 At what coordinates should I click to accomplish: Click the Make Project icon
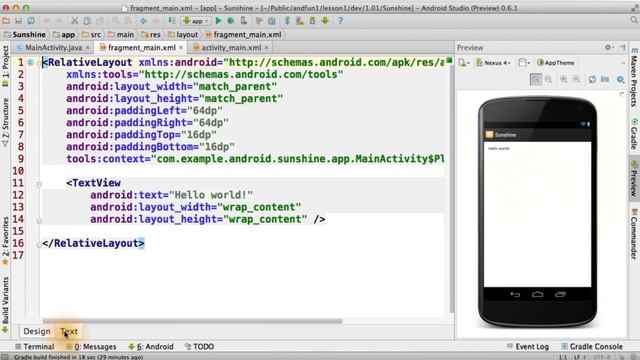point(172,20)
